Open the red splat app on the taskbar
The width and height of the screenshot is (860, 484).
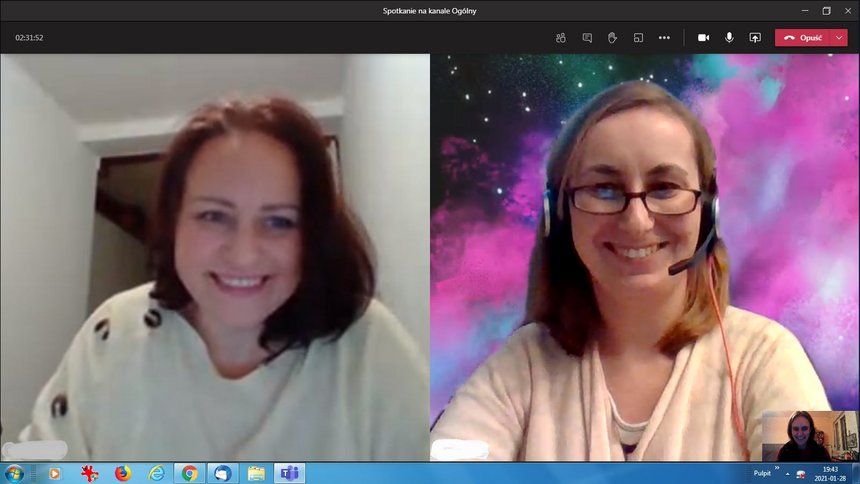click(89, 473)
